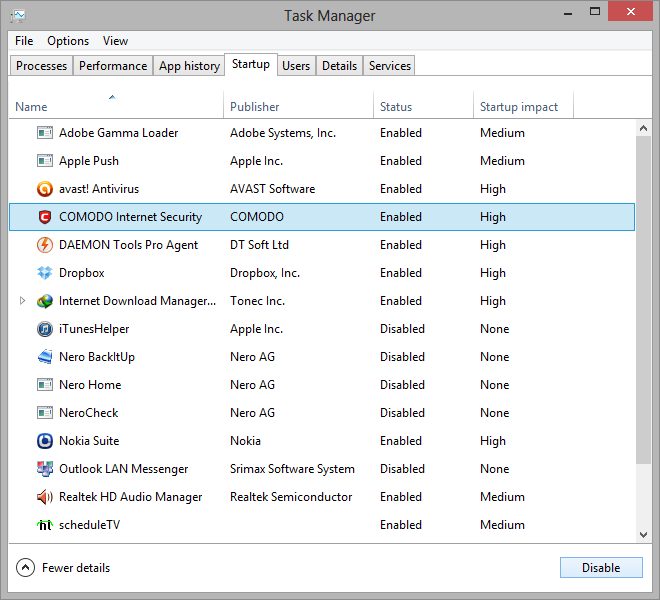Click the Nokia Suite blue icon
The image size is (660, 600).
[45, 441]
